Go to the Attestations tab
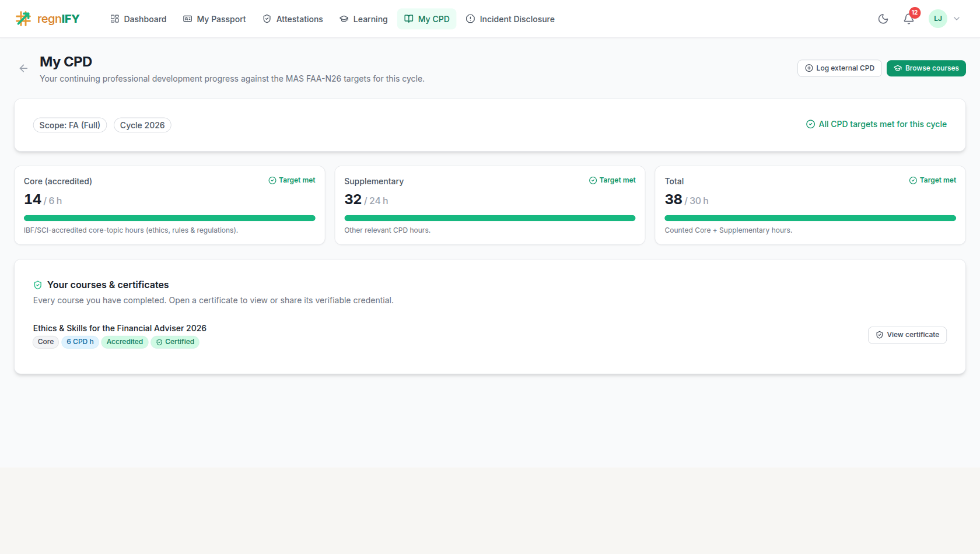Image resolution: width=980 pixels, height=554 pixels. coord(293,19)
